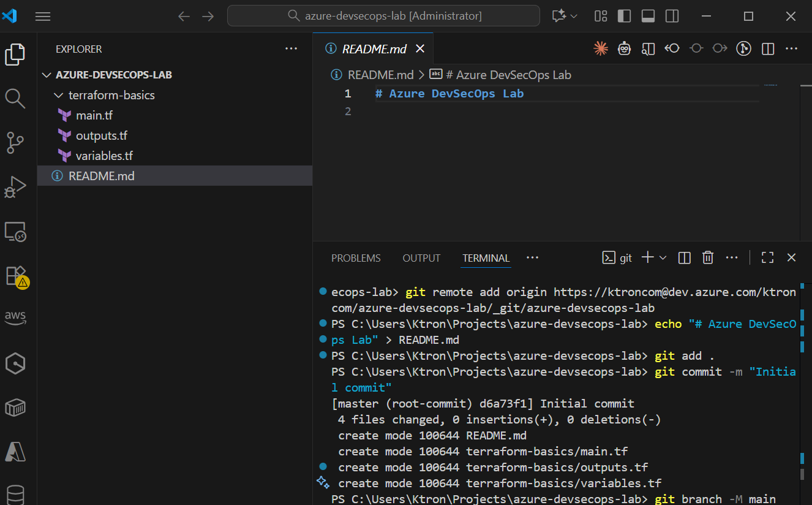812x505 pixels.
Task: Open main.tf from the explorer
Action: [x=94, y=115]
